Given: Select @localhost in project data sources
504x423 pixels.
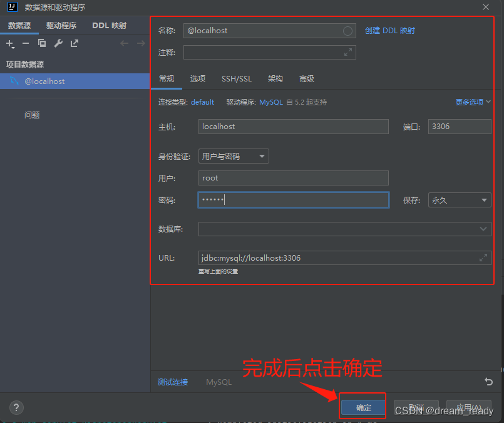Looking at the screenshot, I should tap(75, 81).
